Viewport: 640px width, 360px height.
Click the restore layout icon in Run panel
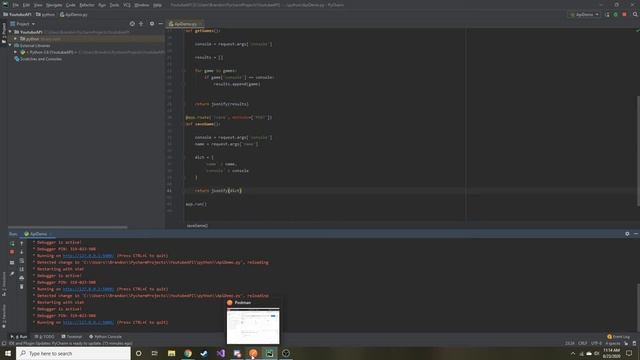pos(12,262)
